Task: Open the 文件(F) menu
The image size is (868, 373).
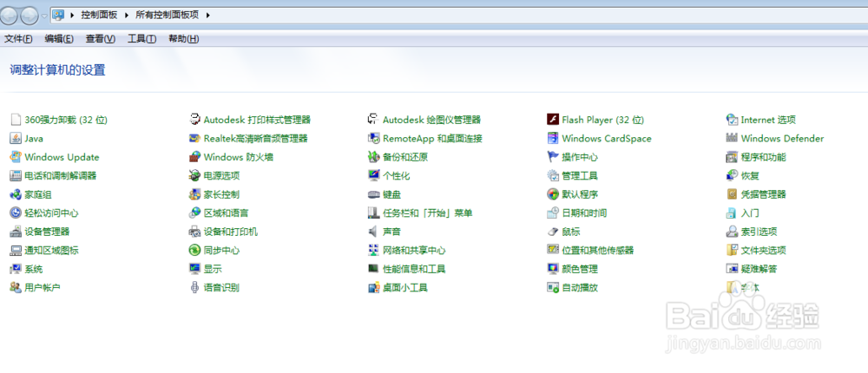Action: (x=18, y=39)
